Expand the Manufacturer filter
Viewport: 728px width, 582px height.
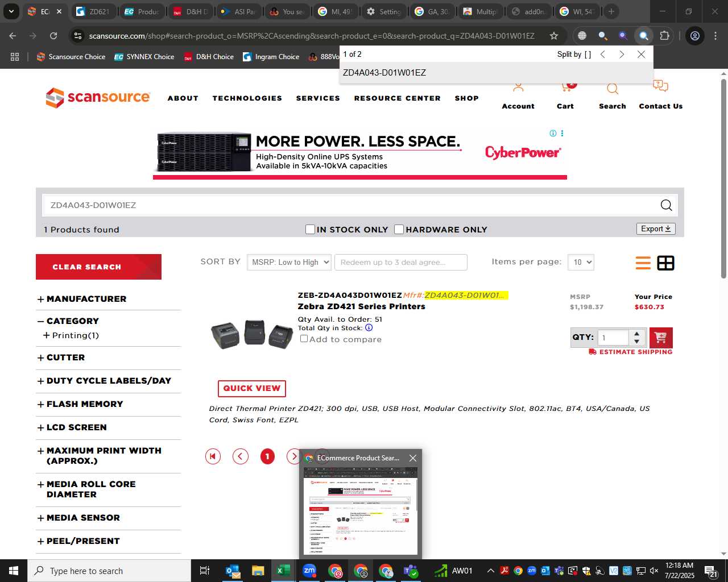point(40,299)
